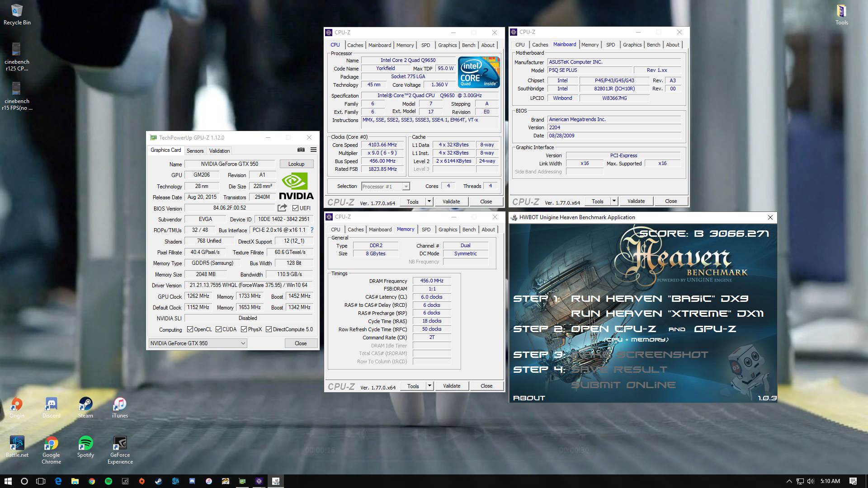Click Tools button in CPU-Z Mainboard window
The width and height of the screenshot is (868, 488).
coord(597,201)
